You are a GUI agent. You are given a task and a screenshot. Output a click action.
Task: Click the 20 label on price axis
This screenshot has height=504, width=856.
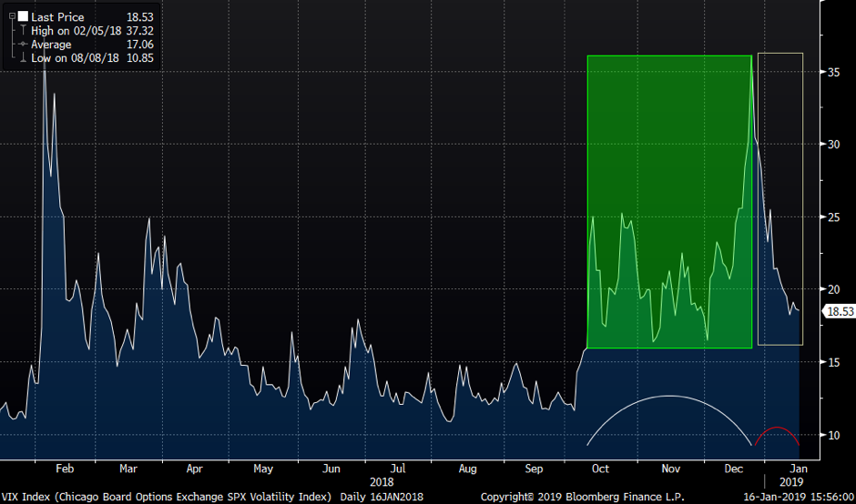833,289
